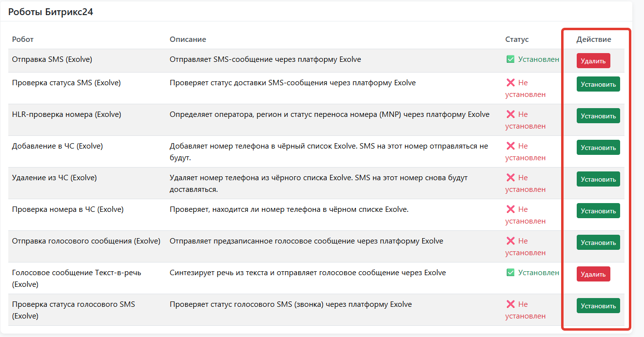Click red cross icon for Проверка статуса SMS
Image resolution: width=644 pixels, height=337 pixels.
510,82
